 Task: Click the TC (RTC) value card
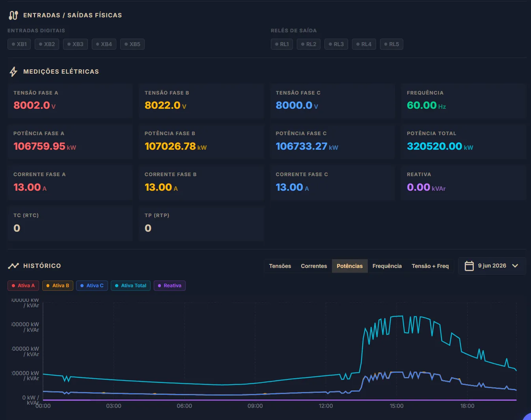[70, 224]
